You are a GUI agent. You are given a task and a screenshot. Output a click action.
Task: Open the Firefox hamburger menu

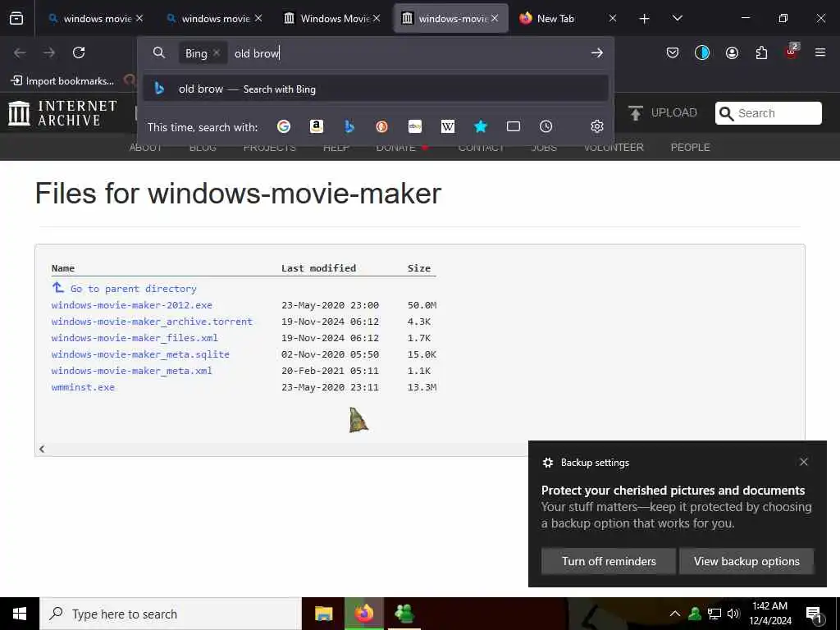(x=820, y=52)
